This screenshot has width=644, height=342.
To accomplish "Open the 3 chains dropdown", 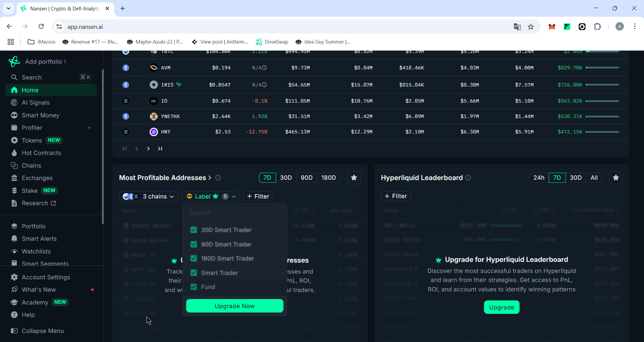I will 149,196.
